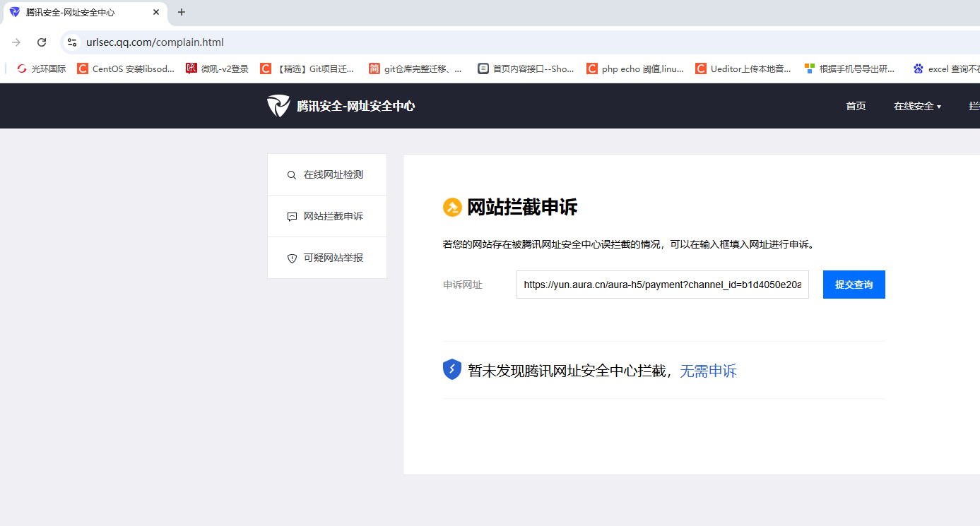The height and width of the screenshot is (526, 980).
Task: Click the 无需申诉 link
Action: (708, 371)
